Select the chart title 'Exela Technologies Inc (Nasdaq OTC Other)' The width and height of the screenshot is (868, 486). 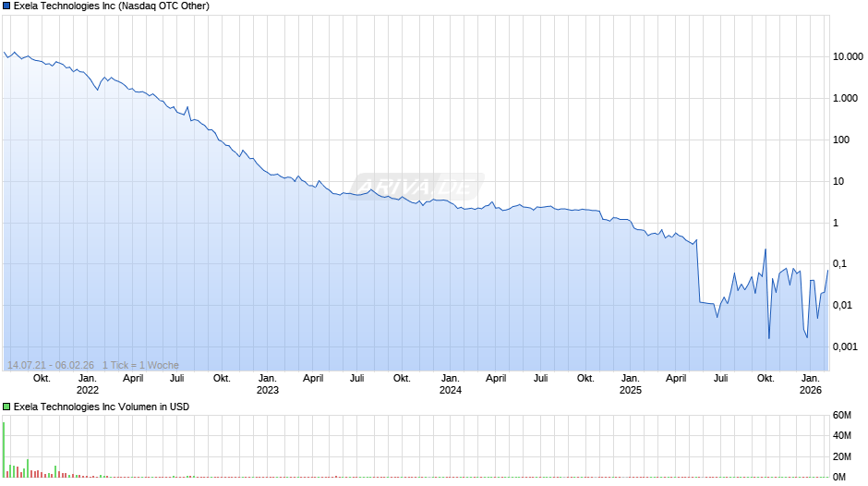click(x=111, y=6)
